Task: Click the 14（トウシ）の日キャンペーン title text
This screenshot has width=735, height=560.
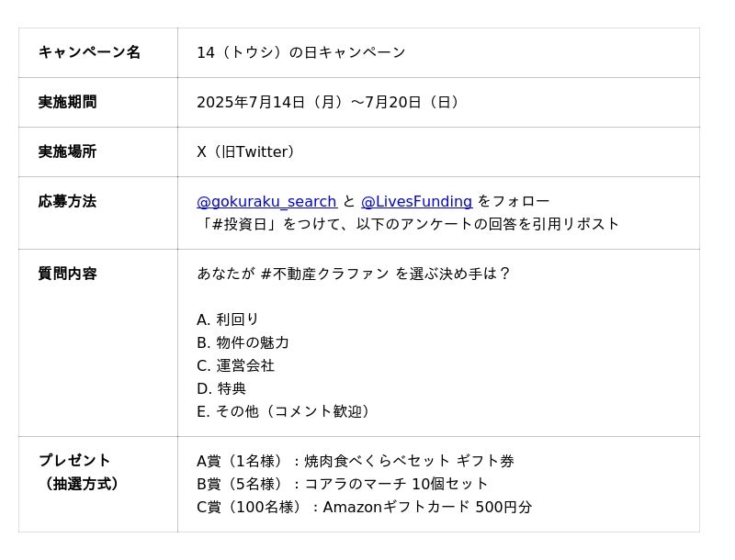Action: pos(300,52)
